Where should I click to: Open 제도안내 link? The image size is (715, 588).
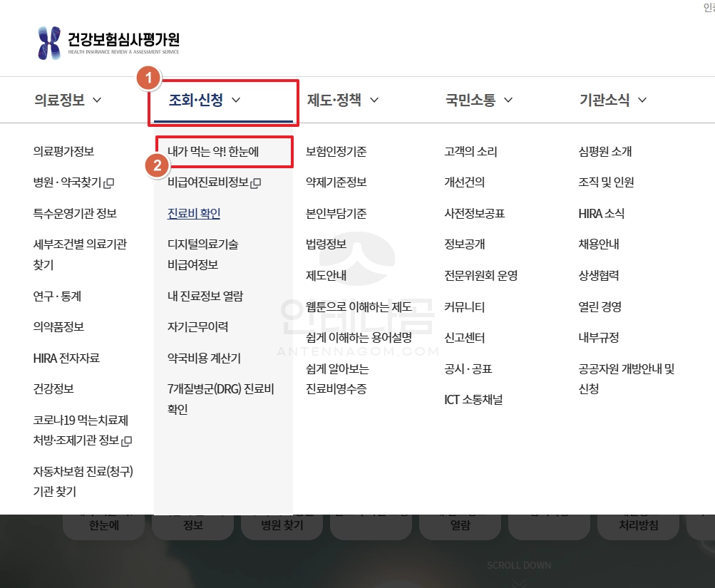click(x=326, y=275)
